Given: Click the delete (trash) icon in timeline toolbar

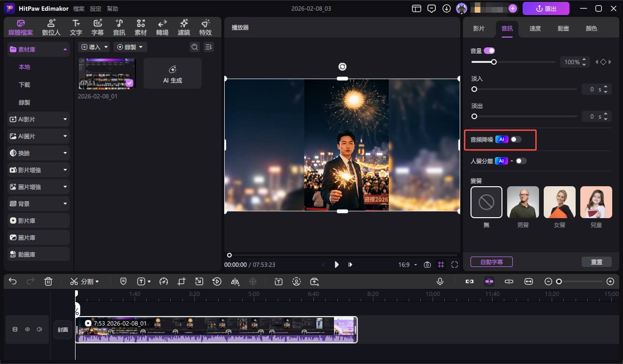Looking at the screenshot, I should [48, 281].
